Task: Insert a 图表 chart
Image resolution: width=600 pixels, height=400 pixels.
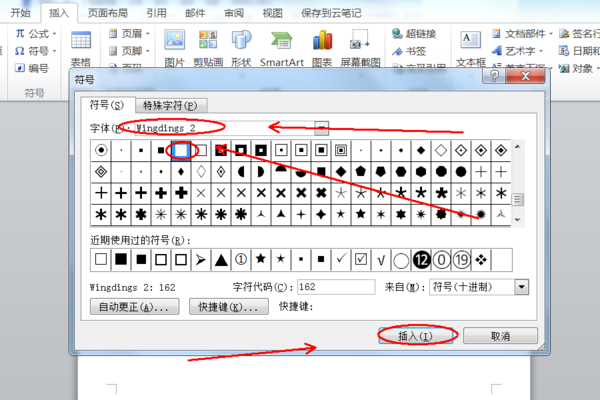Action: 322,40
